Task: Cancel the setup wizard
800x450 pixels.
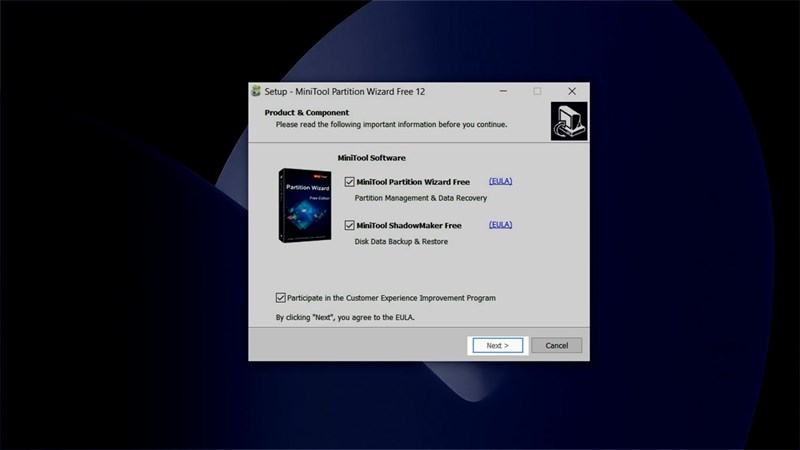Action: point(556,345)
